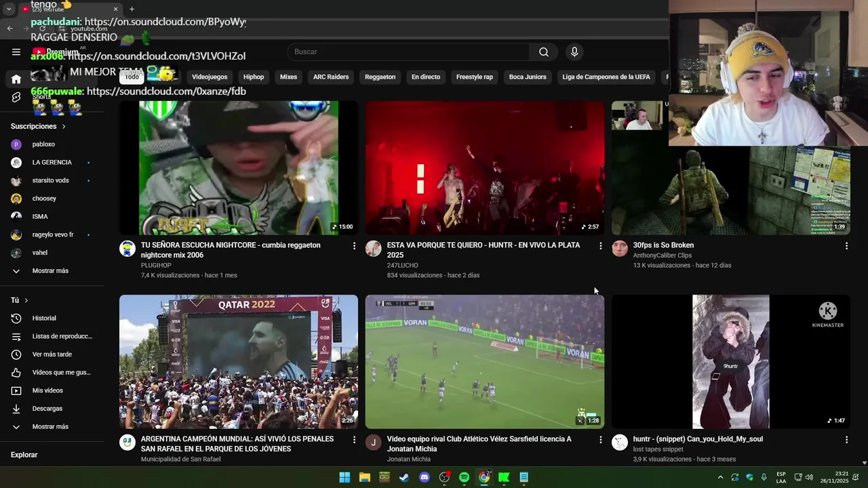The width and height of the screenshot is (868, 488).
Task: Open starsito vods subscription channel
Action: (52, 181)
